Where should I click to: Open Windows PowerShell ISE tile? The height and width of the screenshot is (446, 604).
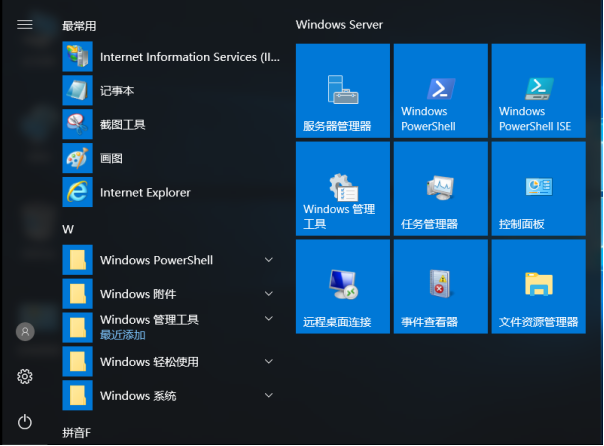[539, 91]
